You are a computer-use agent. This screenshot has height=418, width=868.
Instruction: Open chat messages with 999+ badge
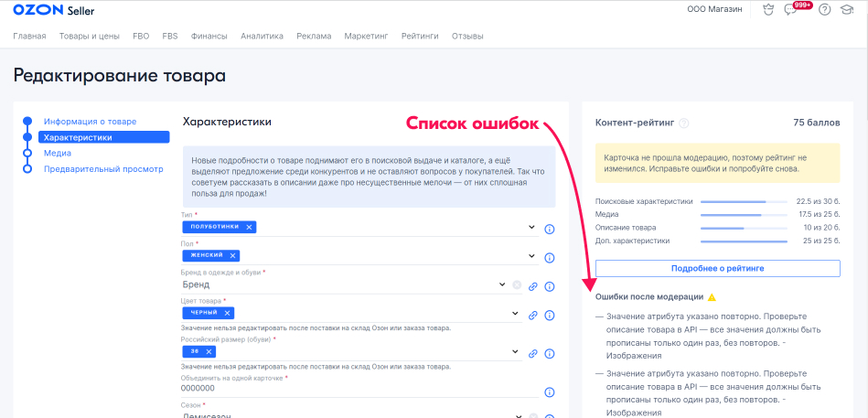tap(790, 10)
